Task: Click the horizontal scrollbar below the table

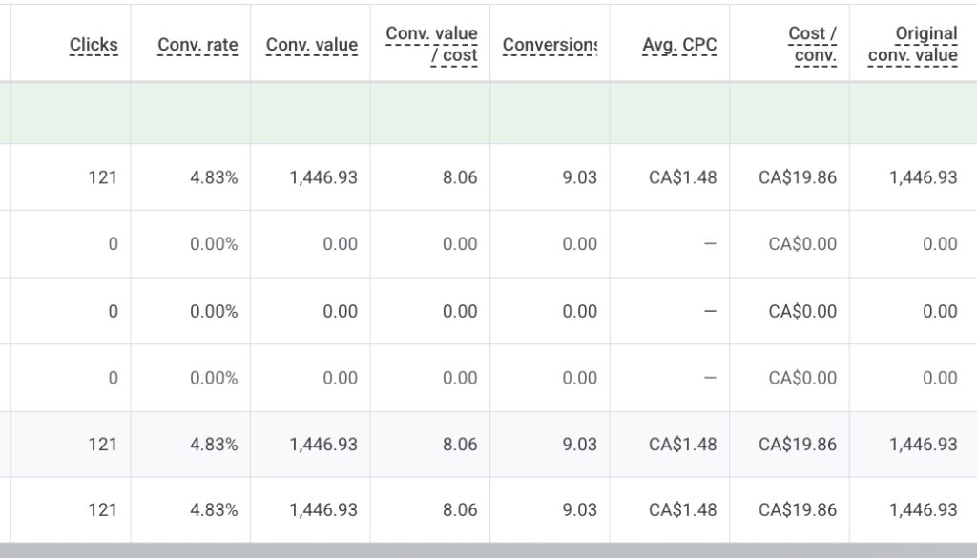Action: [x=488, y=550]
